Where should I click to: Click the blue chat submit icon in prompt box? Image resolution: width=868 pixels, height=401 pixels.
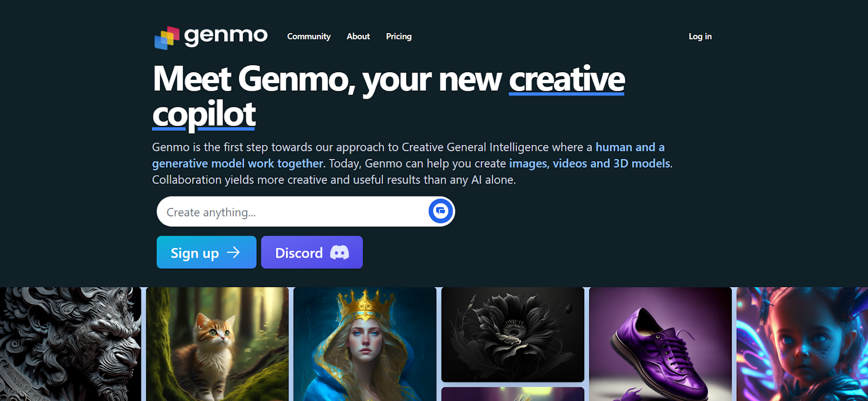pyautogui.click(x=441, y=211)
